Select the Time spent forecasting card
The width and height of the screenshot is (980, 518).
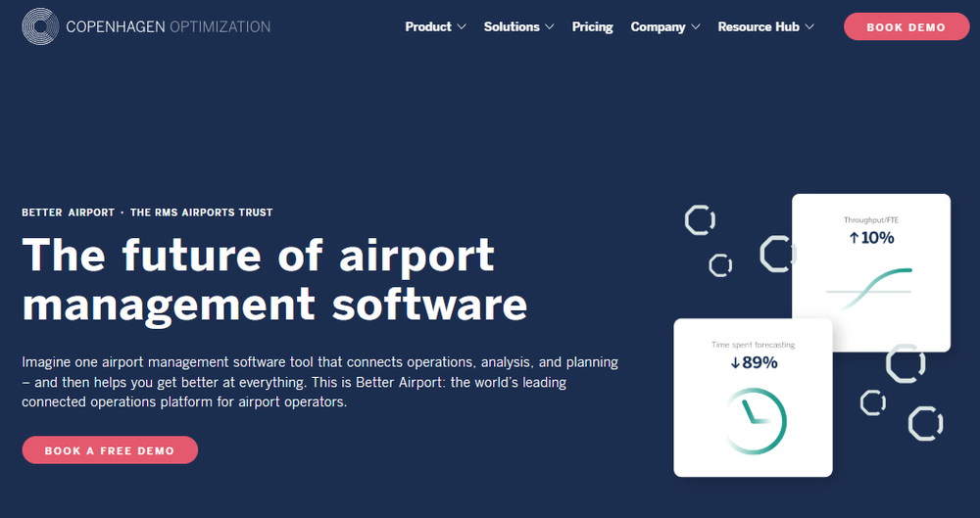[x=753, y=398]
